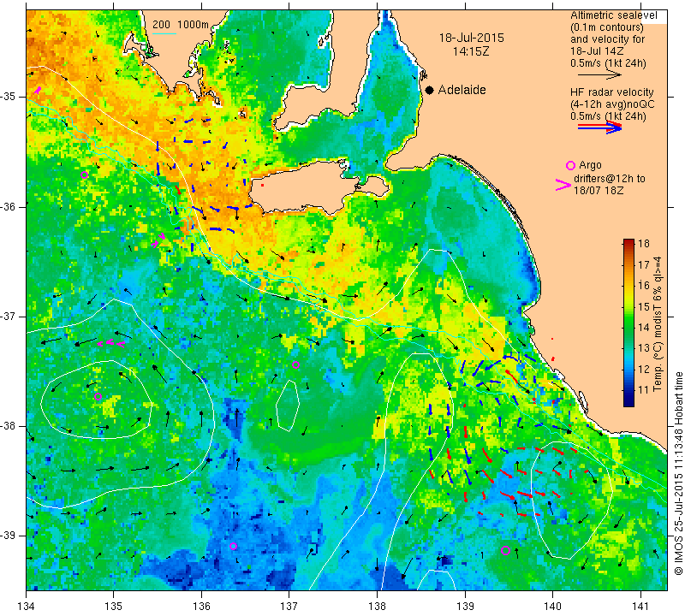This screenshot has height=616, width=685.
Task: Click the magenta Argo legend circle
Action: pyautogui.click(x=570, y=165)
